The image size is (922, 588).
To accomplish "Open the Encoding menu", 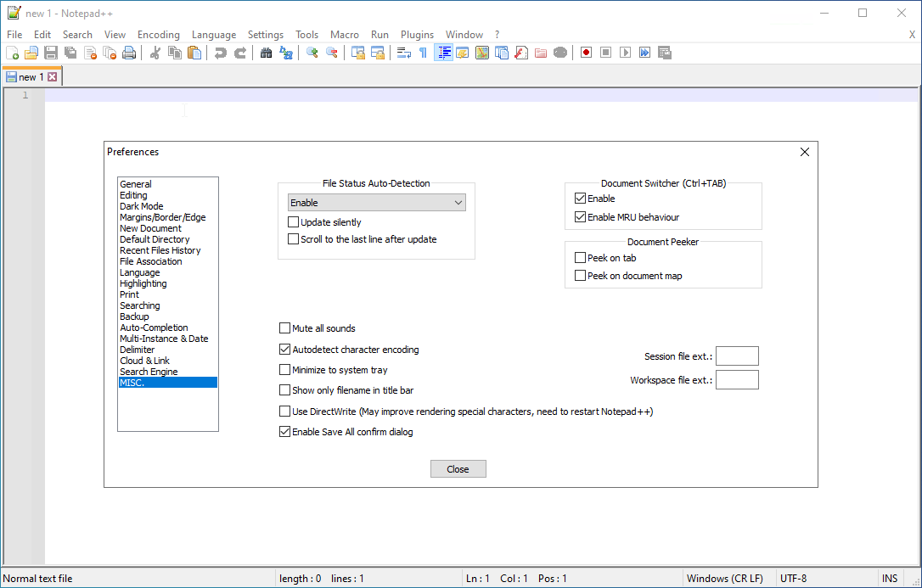I will (159, 35).
